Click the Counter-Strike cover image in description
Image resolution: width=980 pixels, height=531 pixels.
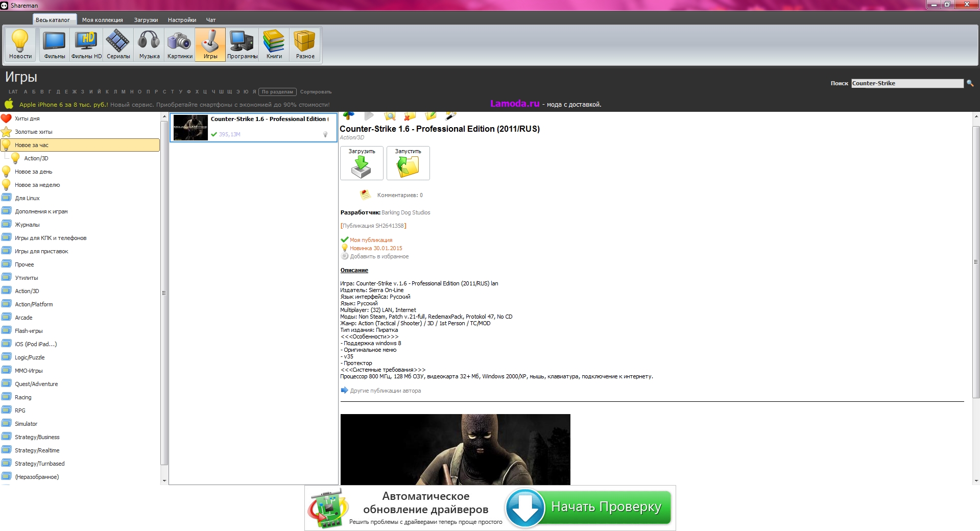455,449
